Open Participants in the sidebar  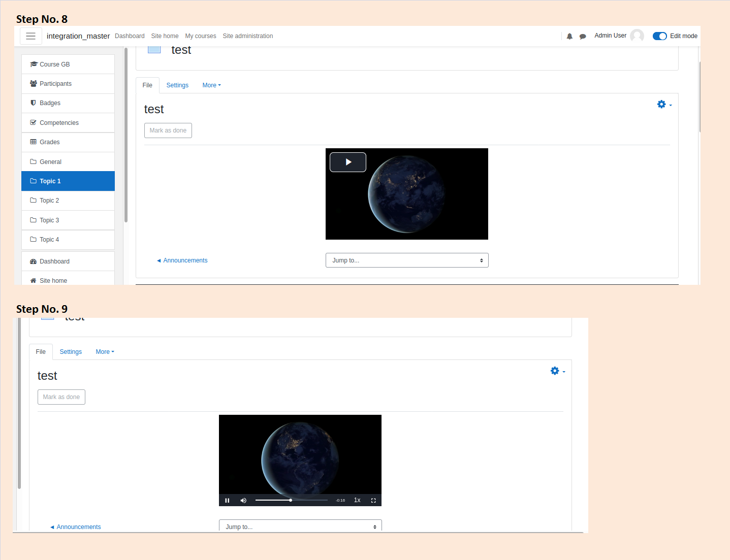click(68, 84)
